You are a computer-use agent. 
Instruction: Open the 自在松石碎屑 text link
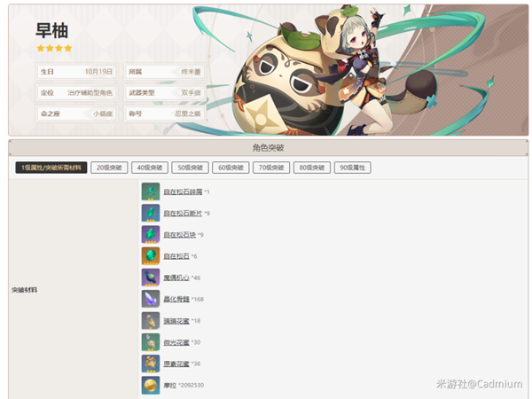(182, 192)
